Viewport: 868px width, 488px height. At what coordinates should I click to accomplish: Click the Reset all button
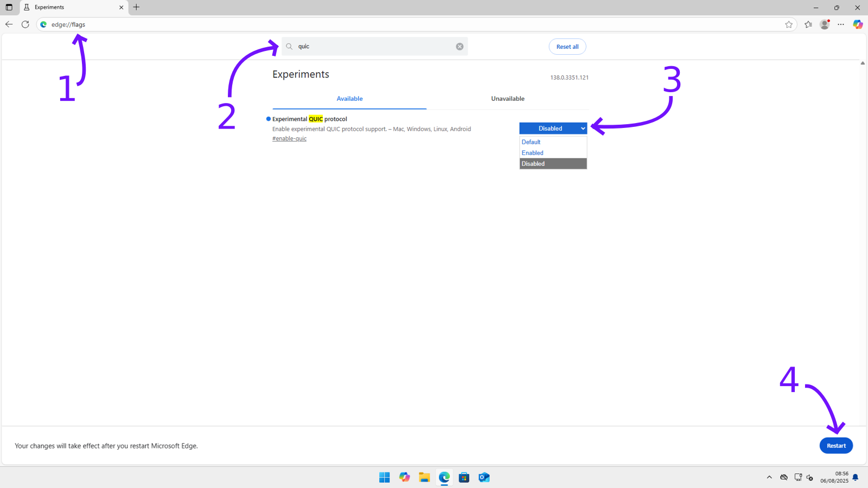[567, 47]
